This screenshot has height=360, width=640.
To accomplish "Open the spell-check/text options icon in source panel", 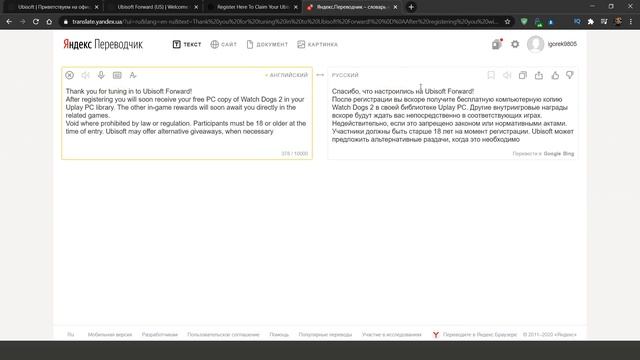I will point(133,75).
